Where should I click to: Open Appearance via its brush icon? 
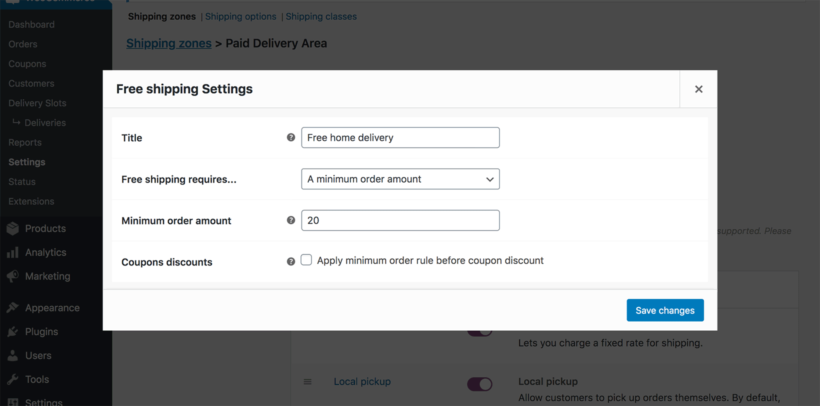tap(13, 308)
